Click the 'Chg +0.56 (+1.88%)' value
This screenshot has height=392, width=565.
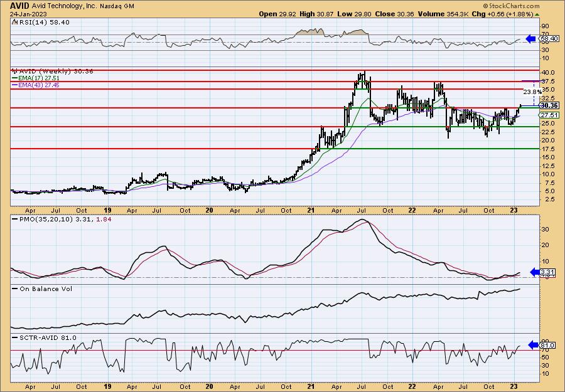point(503,14)
